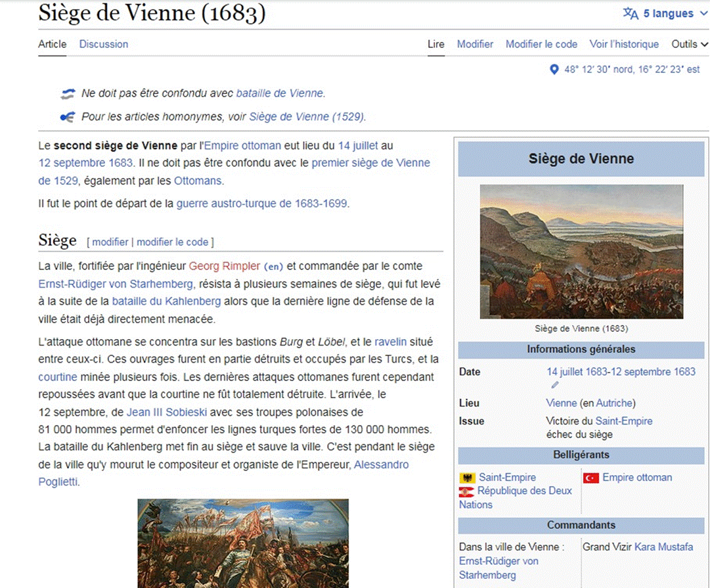Click the Deux Nations flag icon
Screen dimensions: 710x588
466,492
